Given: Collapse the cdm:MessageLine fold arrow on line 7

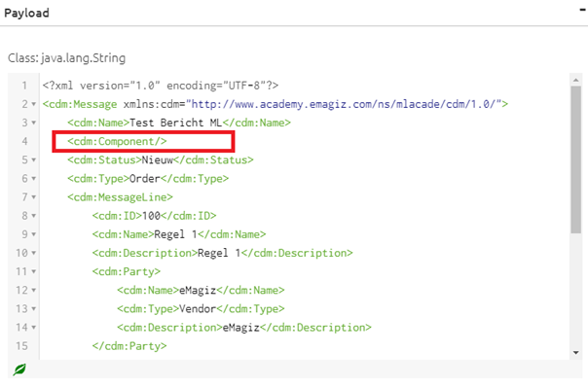Looking at the screenshot, I should coord(33,197).
